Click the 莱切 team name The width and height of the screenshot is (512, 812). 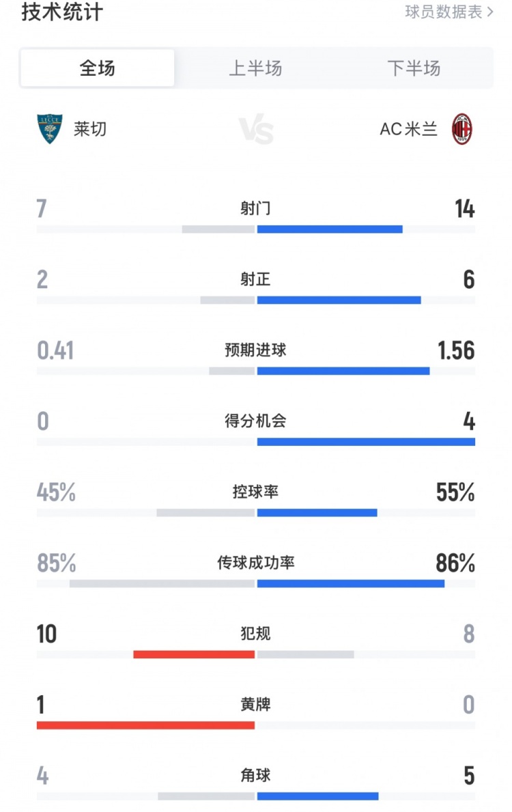90,128
